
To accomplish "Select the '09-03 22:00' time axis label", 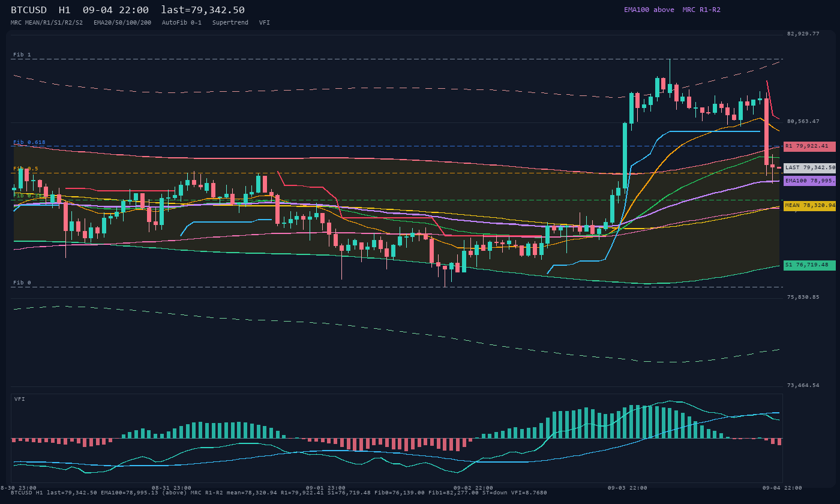I will [x=628, y=488].
